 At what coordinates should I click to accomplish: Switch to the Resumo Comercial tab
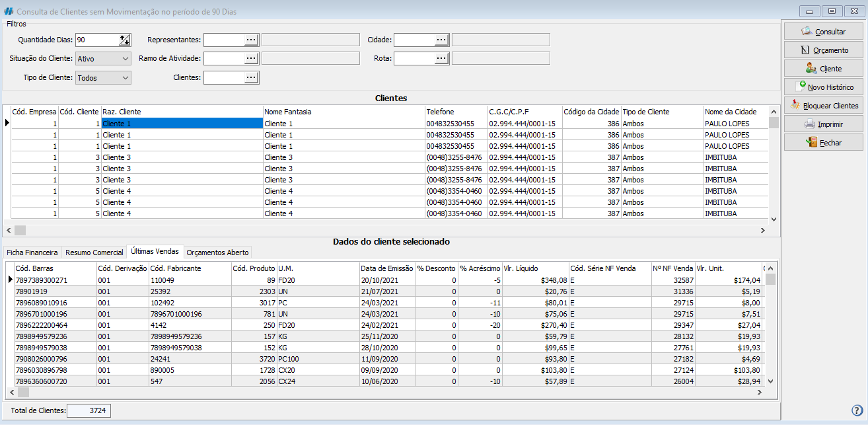click(x=94, y=252)
